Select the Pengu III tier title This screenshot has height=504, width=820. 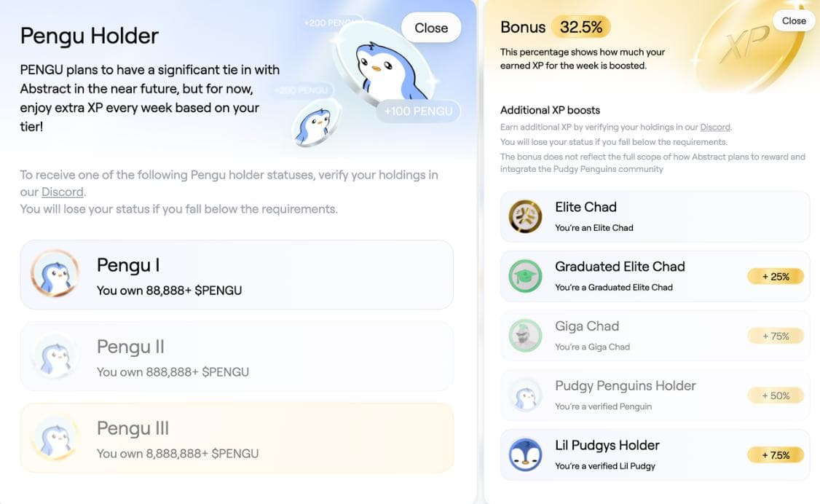(x=133, y=428)
